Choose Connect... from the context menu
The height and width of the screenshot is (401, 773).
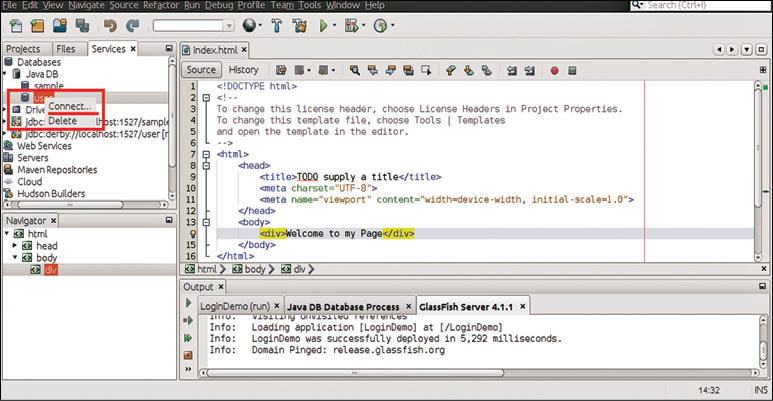(69, 106)
